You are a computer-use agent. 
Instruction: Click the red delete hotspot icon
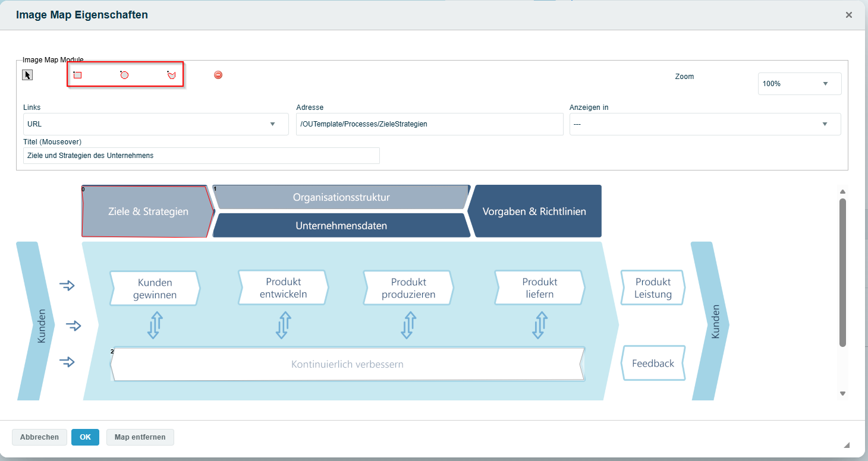(x=218, y=75)
